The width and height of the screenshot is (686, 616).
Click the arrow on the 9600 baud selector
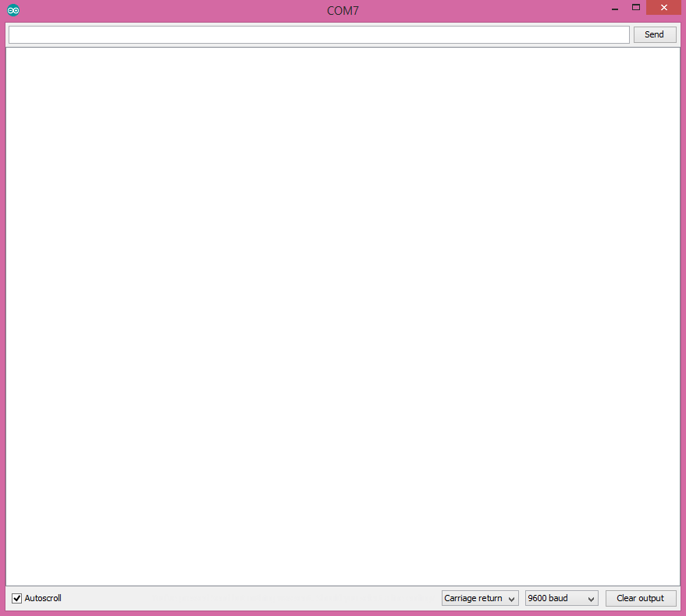[591, 599]
